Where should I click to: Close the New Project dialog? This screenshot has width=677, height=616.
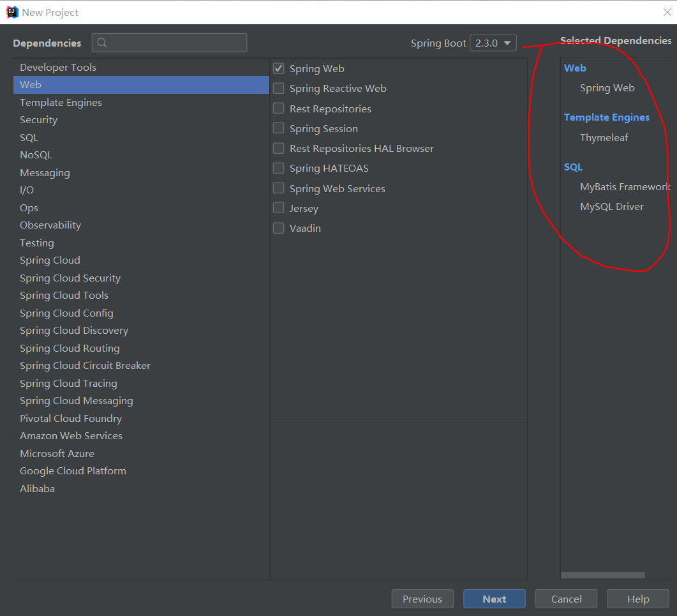pos(667,12)
